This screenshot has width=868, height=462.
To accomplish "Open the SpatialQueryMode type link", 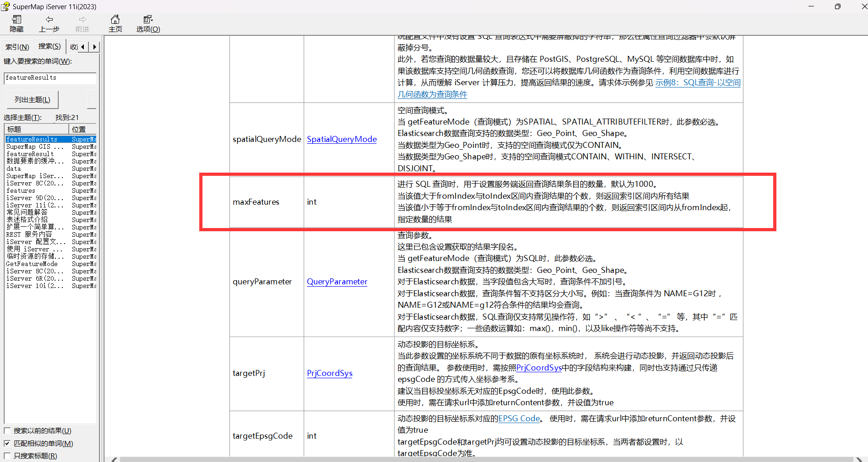I will coord(342,139).
